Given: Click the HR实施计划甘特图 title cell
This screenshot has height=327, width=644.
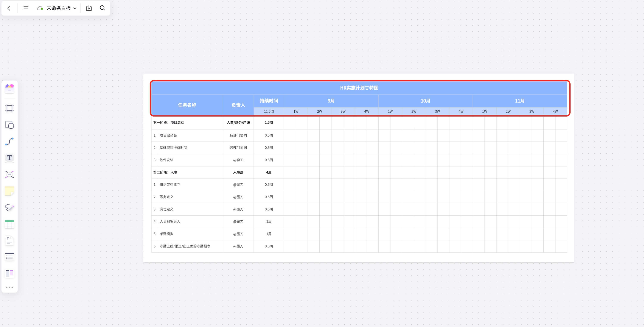Looking at the screenshot, I should (x=359, y=88).
